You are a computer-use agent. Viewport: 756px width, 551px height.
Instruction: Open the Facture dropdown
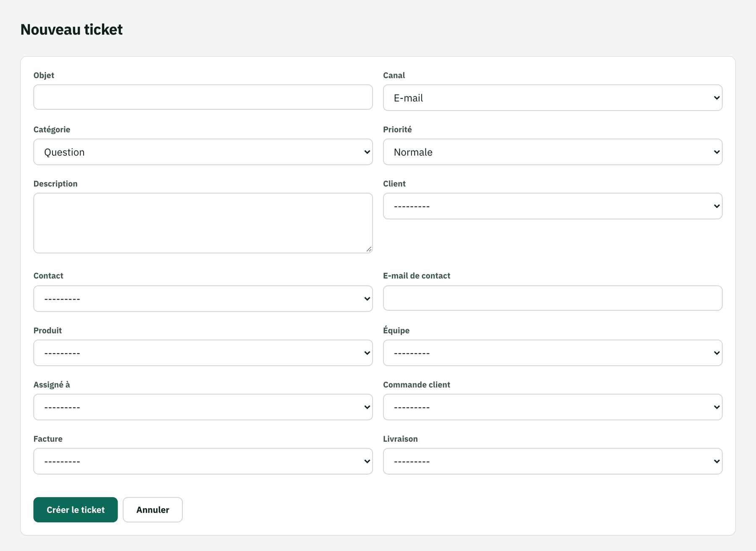pos(203,461)
